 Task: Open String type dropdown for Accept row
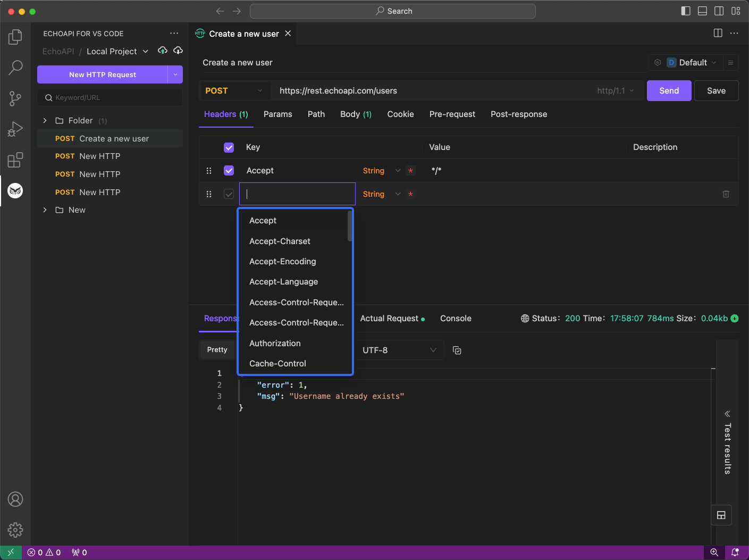381,171
